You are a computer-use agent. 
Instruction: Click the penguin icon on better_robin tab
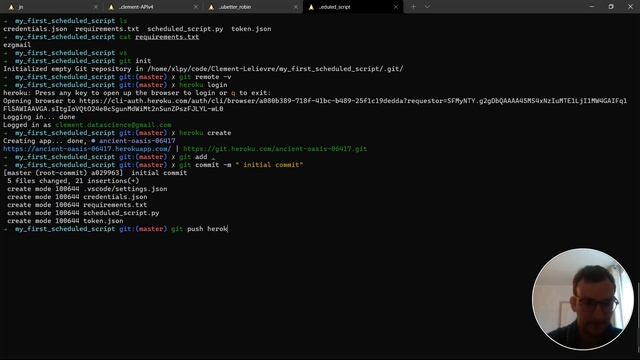click(x=211, y=7)
